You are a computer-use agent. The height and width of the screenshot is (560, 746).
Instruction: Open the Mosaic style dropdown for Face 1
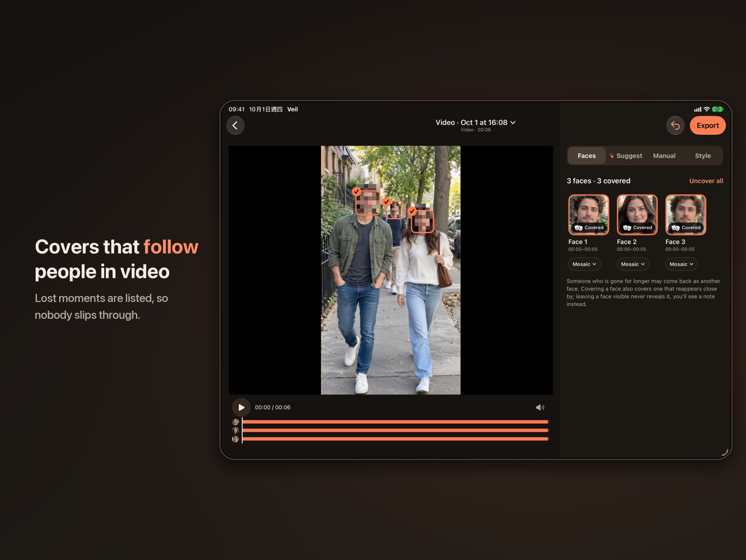[585, 264]
